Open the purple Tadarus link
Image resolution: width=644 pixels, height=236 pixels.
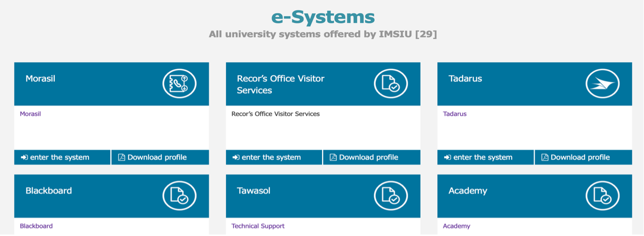454,114
